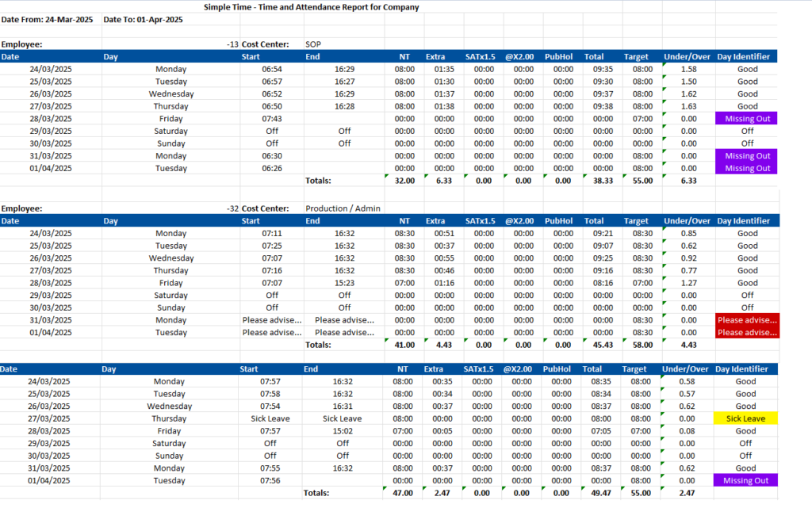Select the employee number -13 cell

click(x=232, y=44)
